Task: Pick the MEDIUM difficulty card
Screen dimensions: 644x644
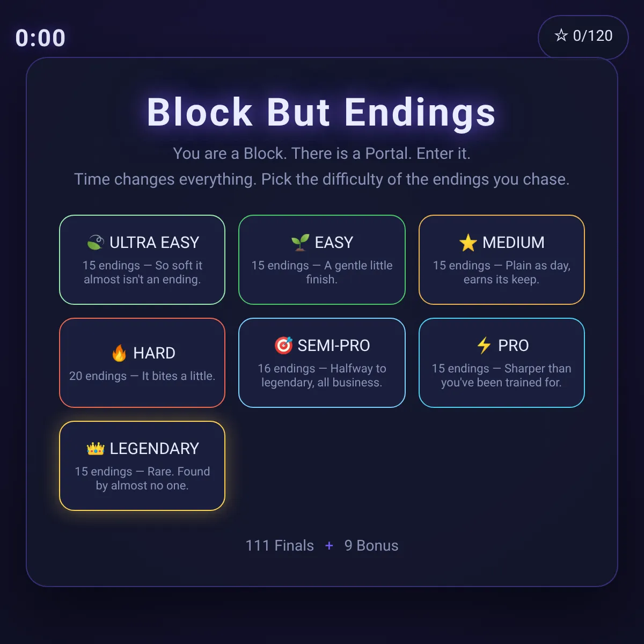Action: click(502, 260)
